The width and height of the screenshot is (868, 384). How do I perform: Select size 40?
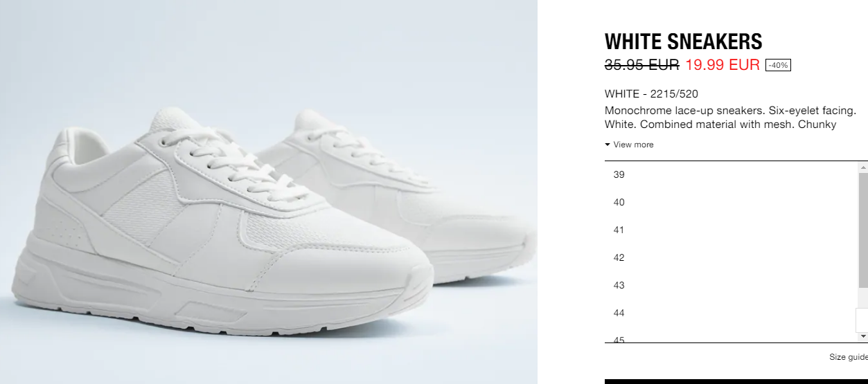[732, 202]
